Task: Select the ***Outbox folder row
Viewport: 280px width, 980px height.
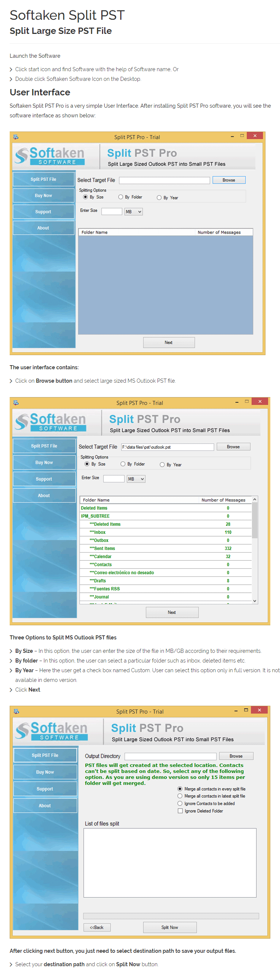Action: pyautogui.click(x=166, y=541)
